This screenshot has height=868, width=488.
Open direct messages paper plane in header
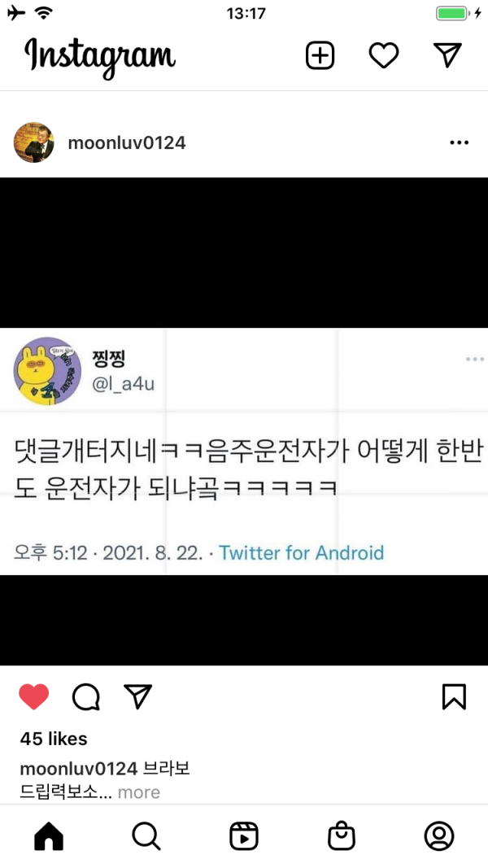click(447, 55)
